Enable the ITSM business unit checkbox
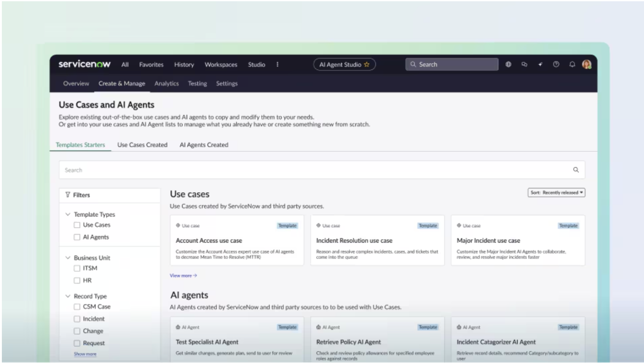The height and width of the screenshot is (363, 644). pos(77,268)
